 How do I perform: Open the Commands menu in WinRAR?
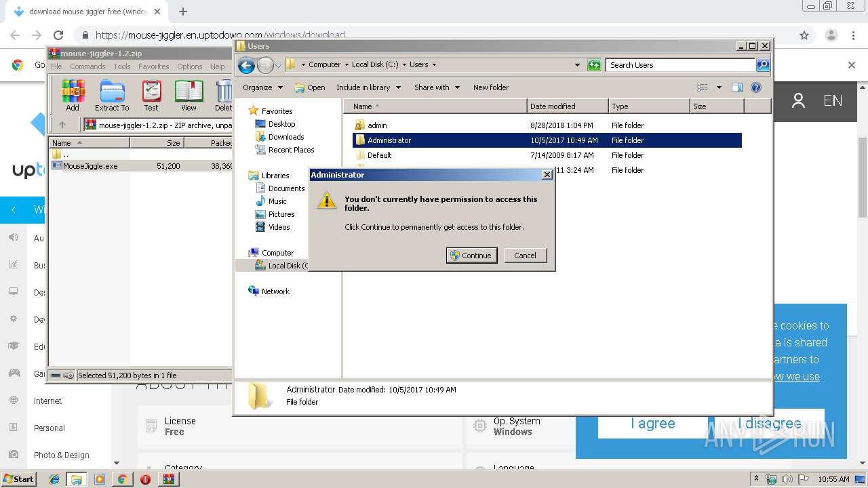click(87, 66)
